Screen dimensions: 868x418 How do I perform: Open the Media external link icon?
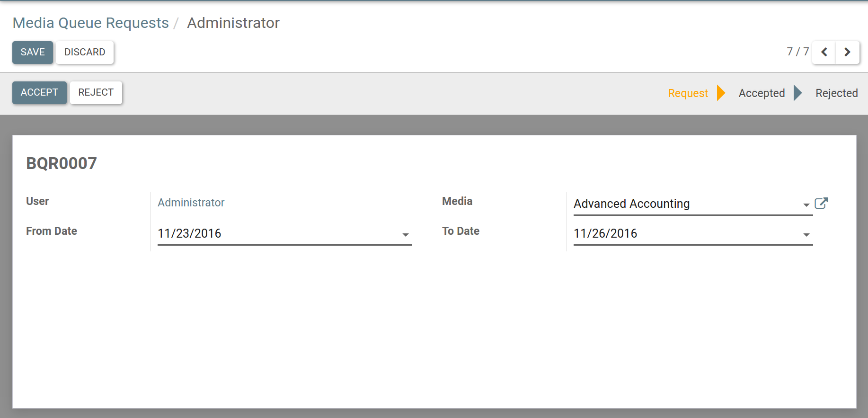821,204
